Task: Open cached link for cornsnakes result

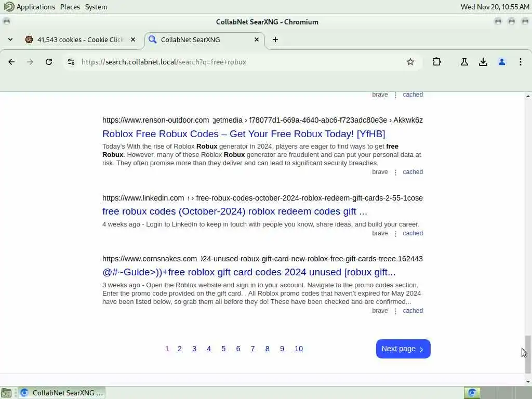Action: [413, 311]
